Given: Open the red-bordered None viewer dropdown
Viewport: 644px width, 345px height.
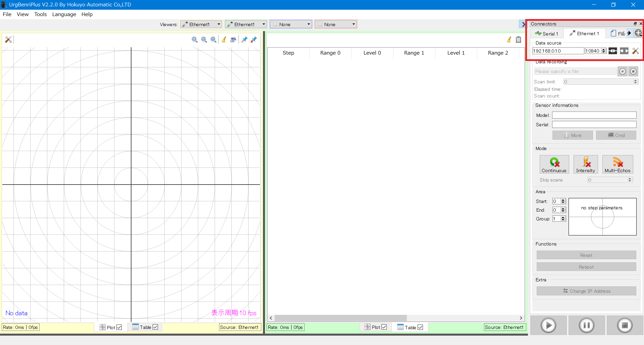Looking at the screenshot, I should point(336,24).
